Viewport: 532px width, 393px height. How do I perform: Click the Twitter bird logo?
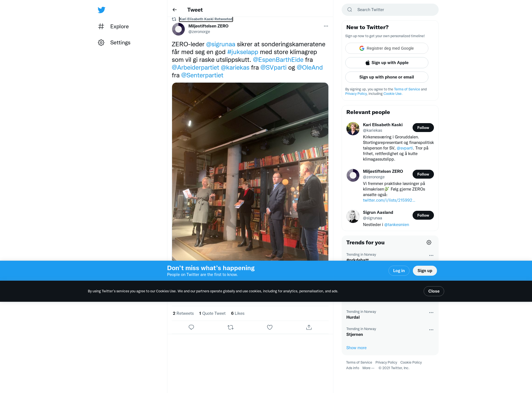coord(101,10)
